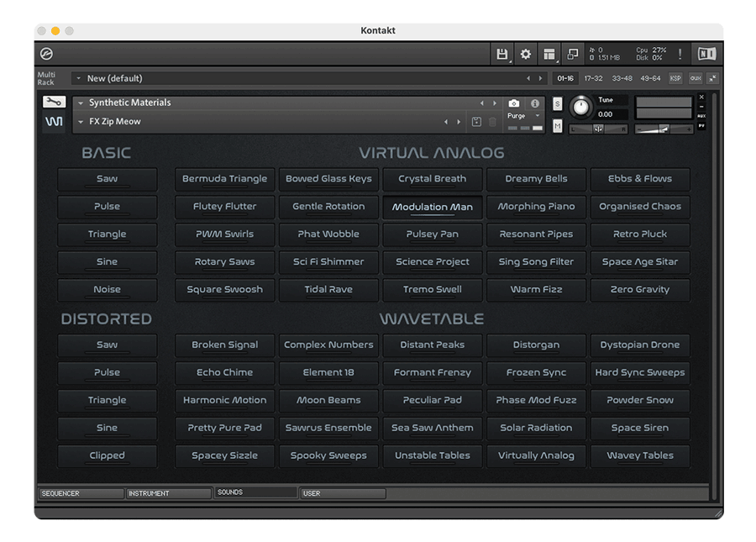Click the Tune value field 0.00
Viewport: 756px width, 542px height.
612,115
